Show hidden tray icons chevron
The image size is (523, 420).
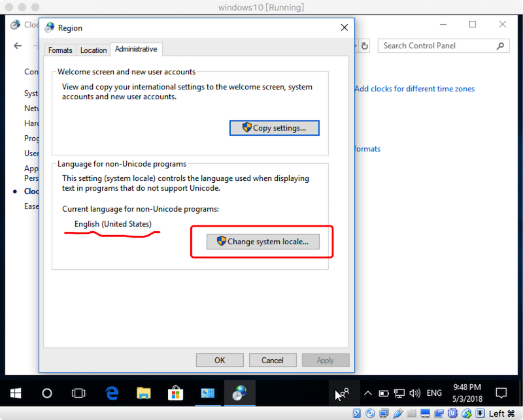coord(367,393)
